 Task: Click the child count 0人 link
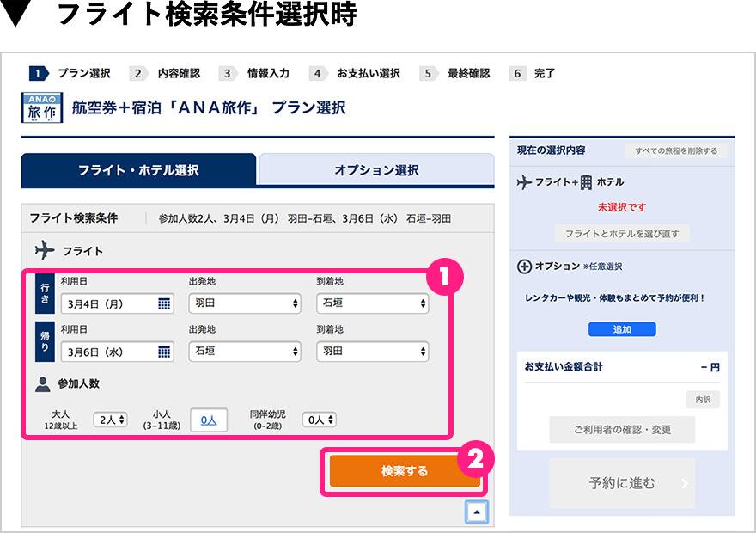pyautogui.click(x=209, y=420)
